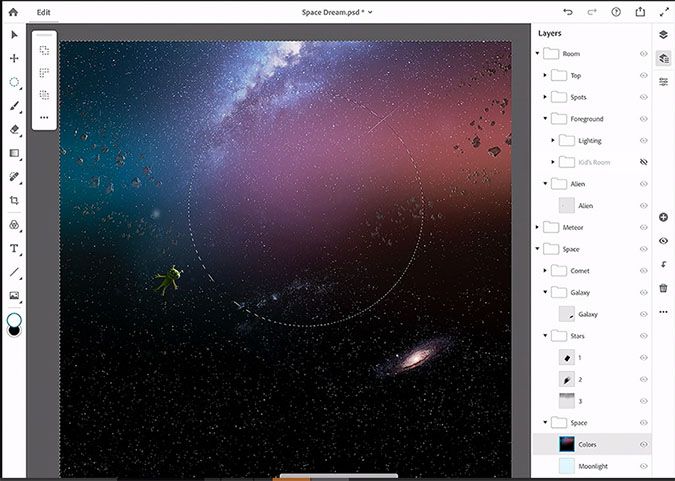Show the hidden Kid's Room group

[x=644, y=162]
